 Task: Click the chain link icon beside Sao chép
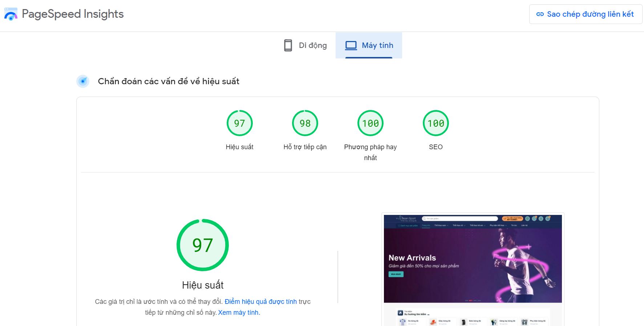coord(540,14)
